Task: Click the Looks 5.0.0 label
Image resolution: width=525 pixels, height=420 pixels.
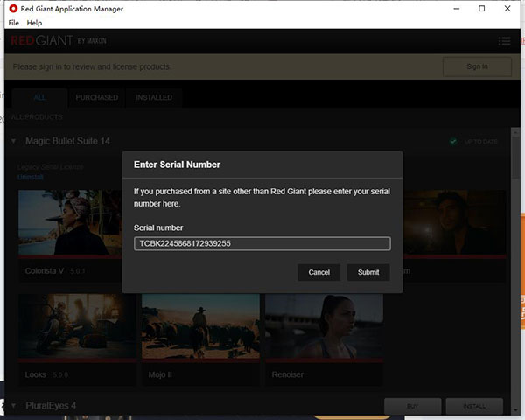Action: pyautogui.click(x=46, y=374)
